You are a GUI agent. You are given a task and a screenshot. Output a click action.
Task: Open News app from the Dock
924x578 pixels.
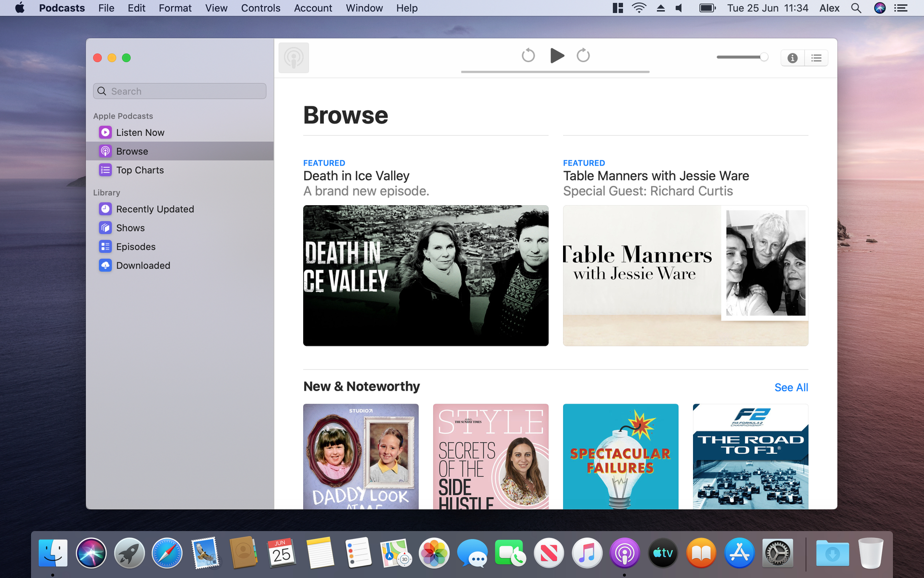coord(549,553)
